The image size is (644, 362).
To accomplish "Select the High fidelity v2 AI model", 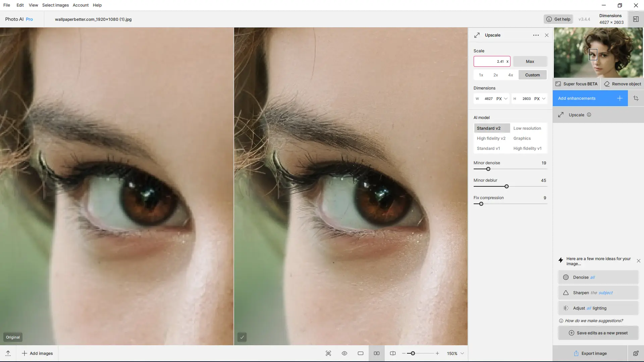I will [491, 138].
